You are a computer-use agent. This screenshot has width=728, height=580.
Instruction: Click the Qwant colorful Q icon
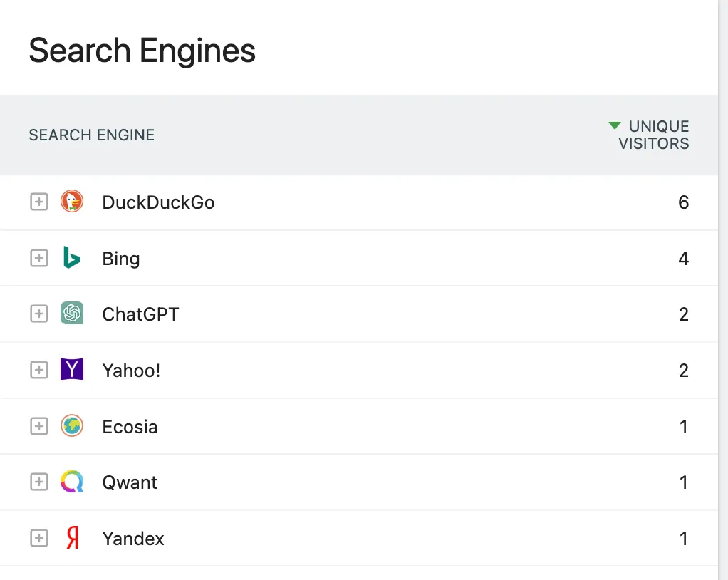tap(72, 482)
